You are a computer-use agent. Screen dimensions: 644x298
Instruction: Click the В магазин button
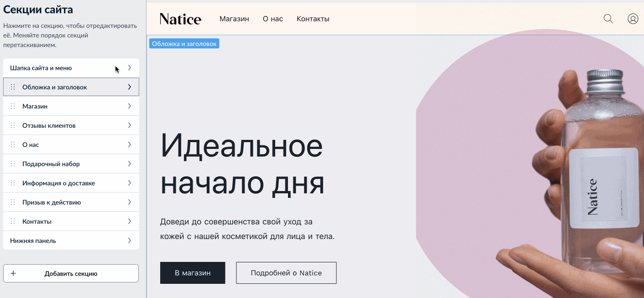[x=193, y=273]
